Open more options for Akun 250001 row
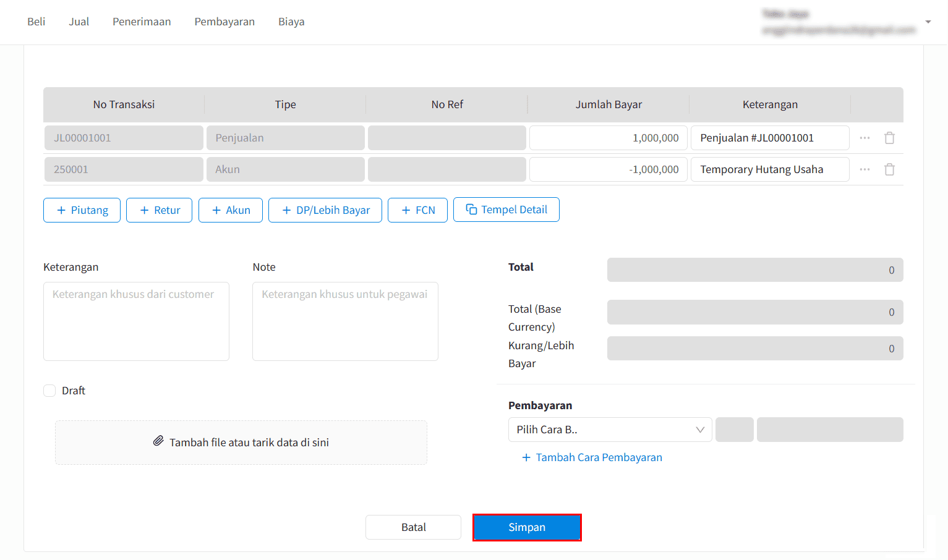Viewport: 948px width, 560px height. pyautogui.click(x=865, y=169)
